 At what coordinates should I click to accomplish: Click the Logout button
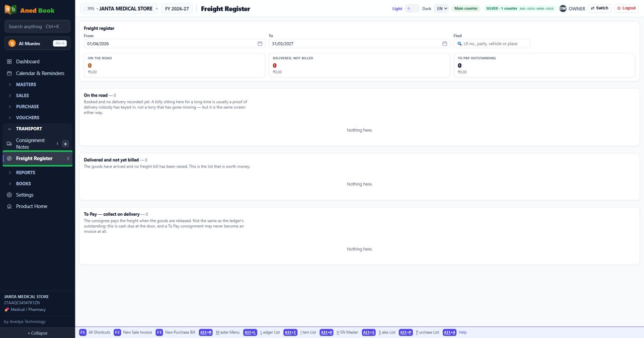tap(626, 9)
